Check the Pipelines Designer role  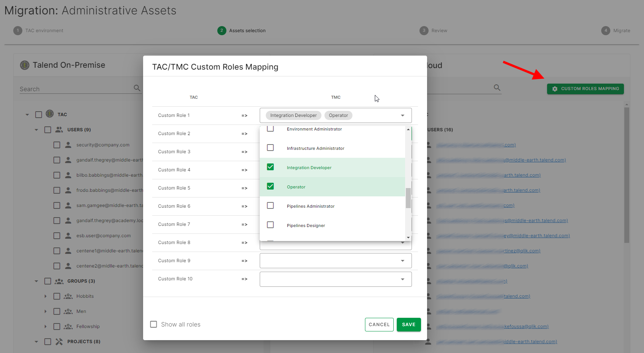(270, 225)
